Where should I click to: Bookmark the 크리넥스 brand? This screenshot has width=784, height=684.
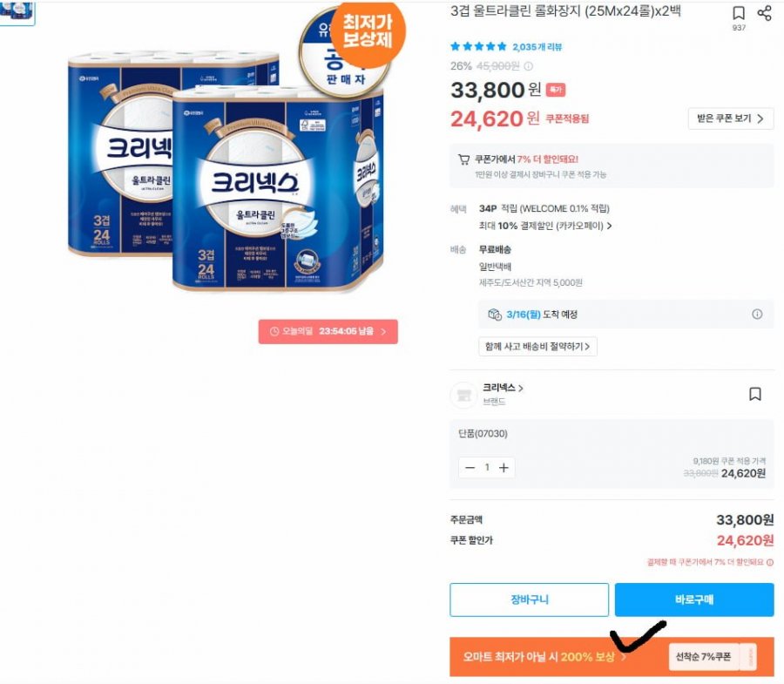[x=755, y=394]
